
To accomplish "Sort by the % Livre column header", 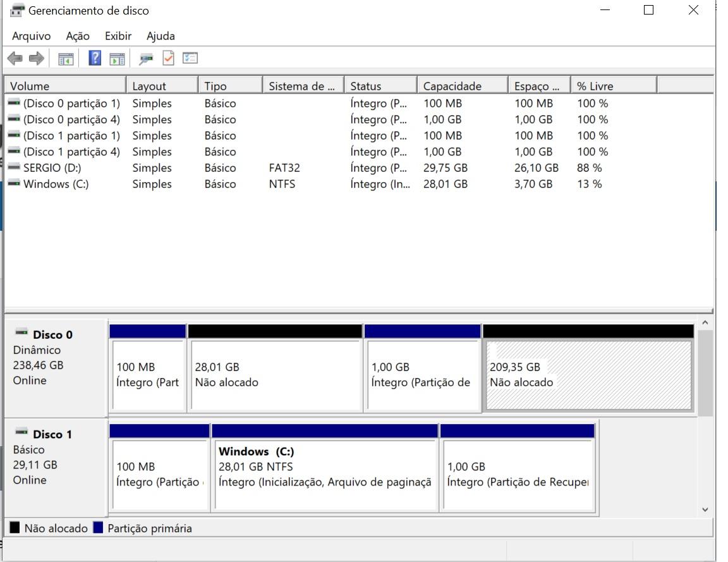I will click(x=614, y=86).
